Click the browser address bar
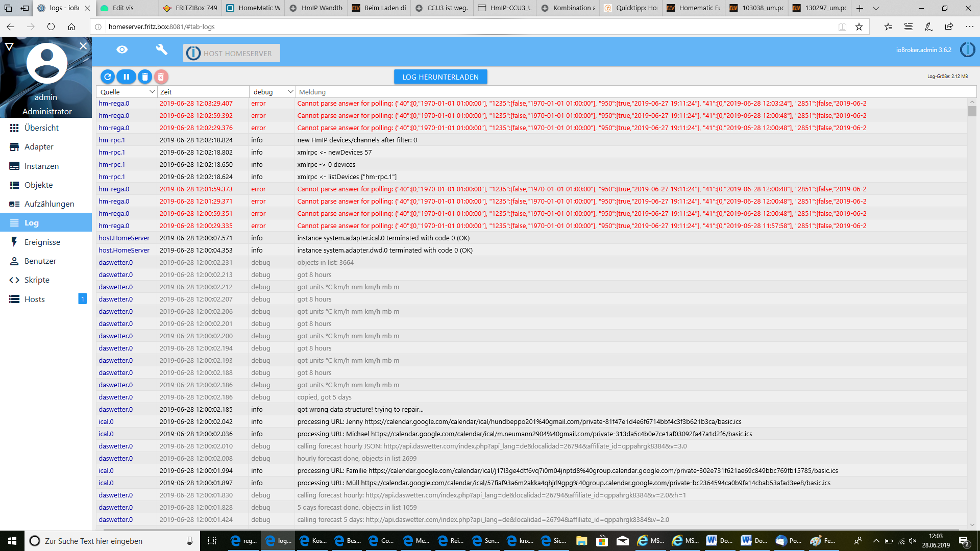The image size is (980, 551). coord(459,27)
